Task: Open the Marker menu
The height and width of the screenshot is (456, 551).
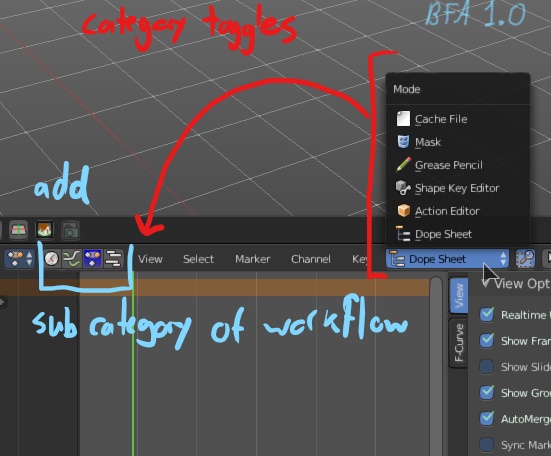Action: pyautogui.click(x=253, y=259)
